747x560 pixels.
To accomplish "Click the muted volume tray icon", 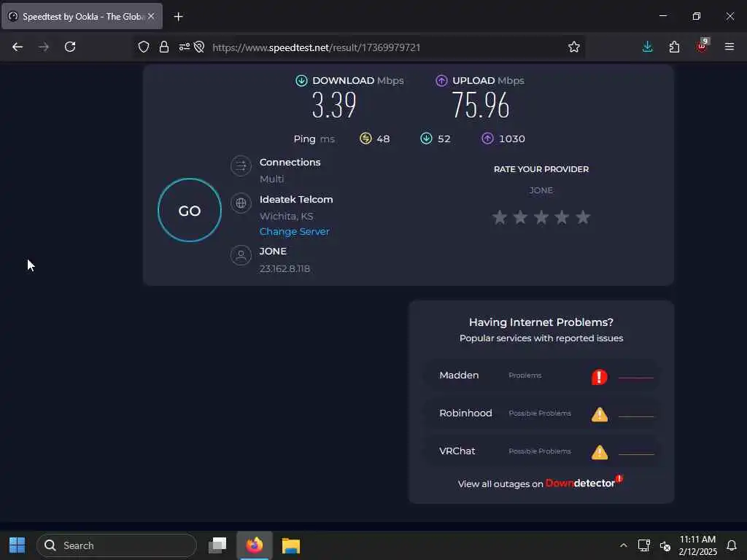I will [x=665, y=545].
